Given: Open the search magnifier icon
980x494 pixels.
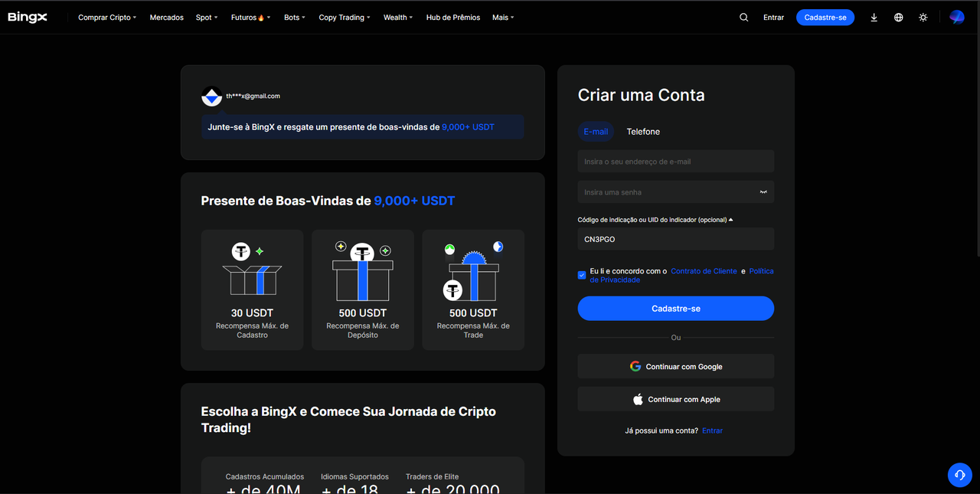Looking at the screenshot, I should (x=743, y=17).
